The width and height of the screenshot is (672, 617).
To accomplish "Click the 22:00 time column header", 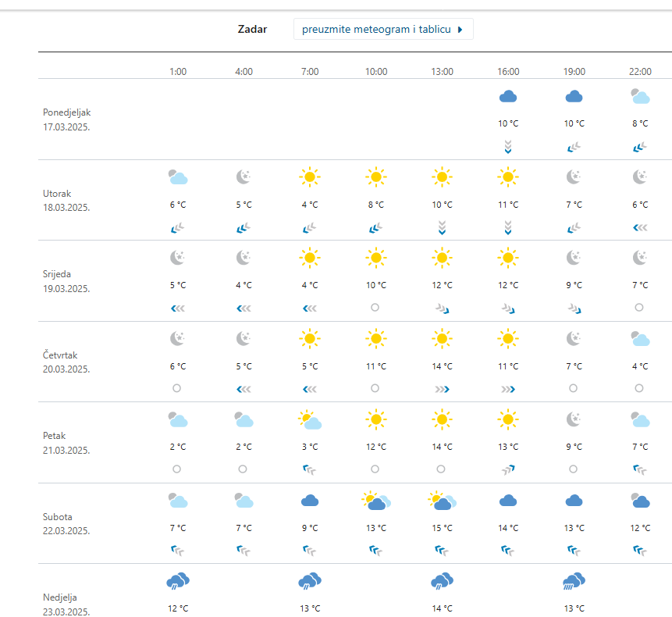I will 640,72.
